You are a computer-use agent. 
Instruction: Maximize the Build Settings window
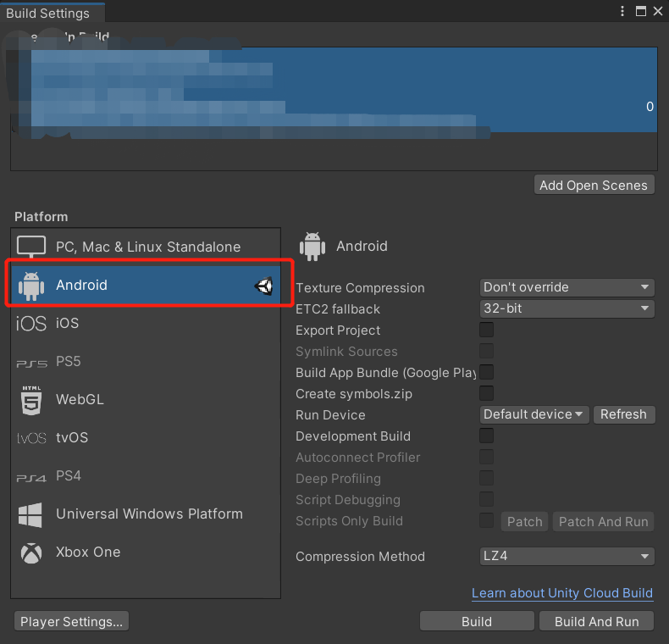(641, 11)
